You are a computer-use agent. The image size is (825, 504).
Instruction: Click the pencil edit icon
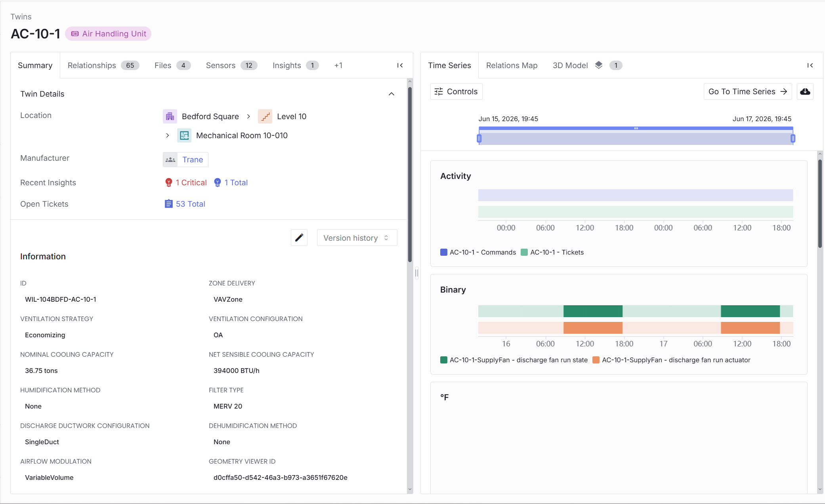point(299,238)
